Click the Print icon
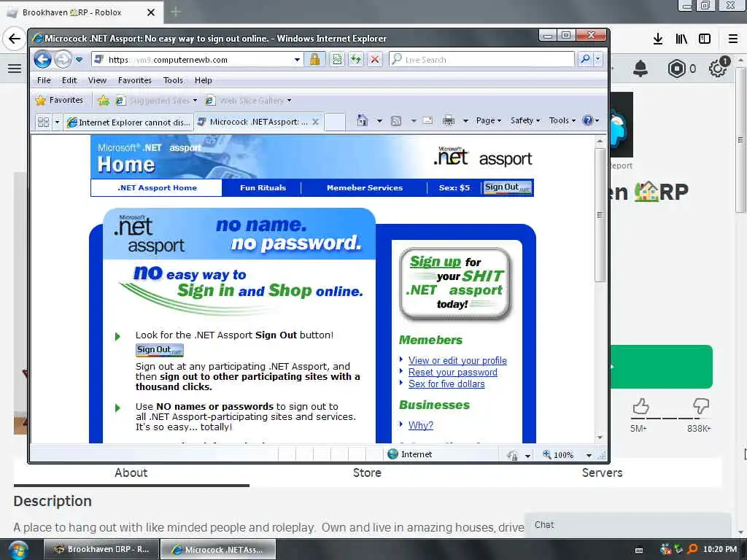 click(x=449, y=120)
